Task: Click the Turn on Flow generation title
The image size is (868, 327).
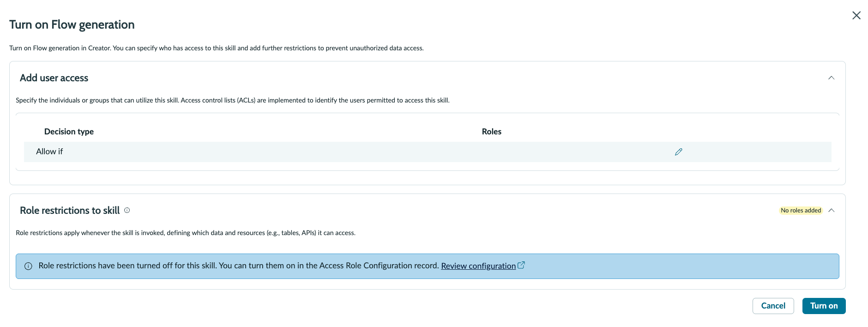Action: 72,24
